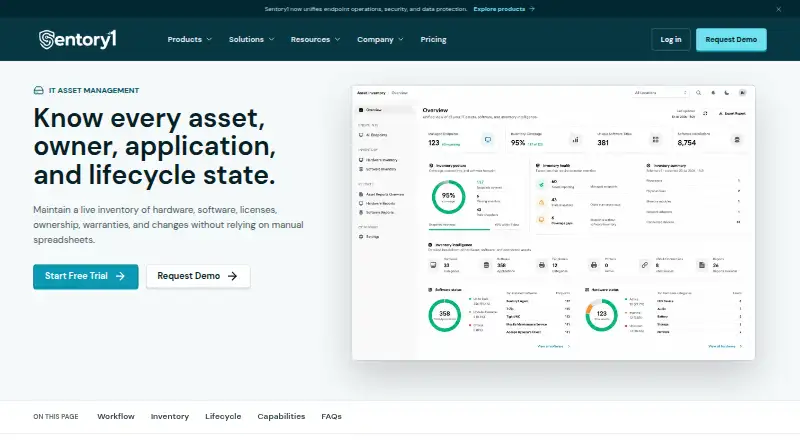
Task: Open the Resources dropdown
Action: pos(315,39)
